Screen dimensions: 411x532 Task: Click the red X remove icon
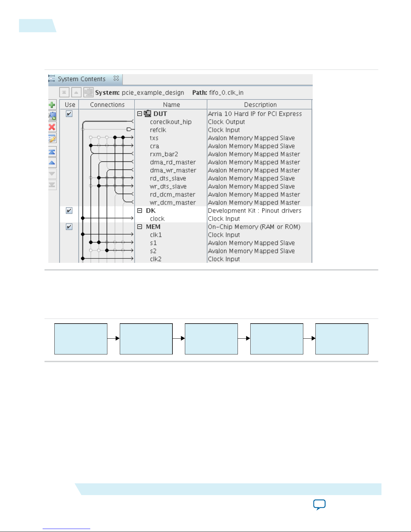pos(52,127)
